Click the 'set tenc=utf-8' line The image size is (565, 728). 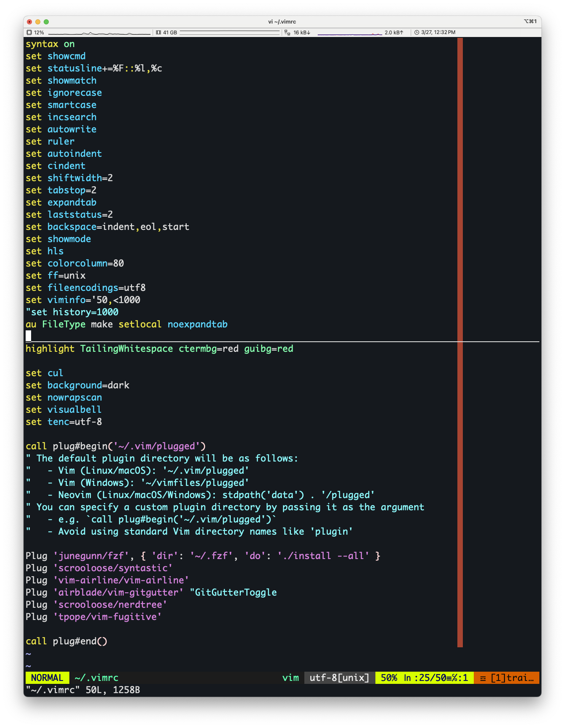[x=64, y=422]
